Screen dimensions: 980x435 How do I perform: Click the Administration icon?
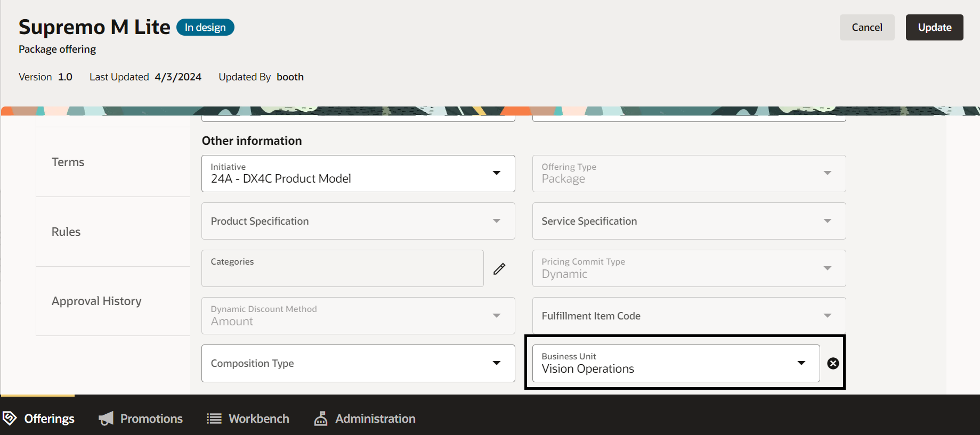321,418
